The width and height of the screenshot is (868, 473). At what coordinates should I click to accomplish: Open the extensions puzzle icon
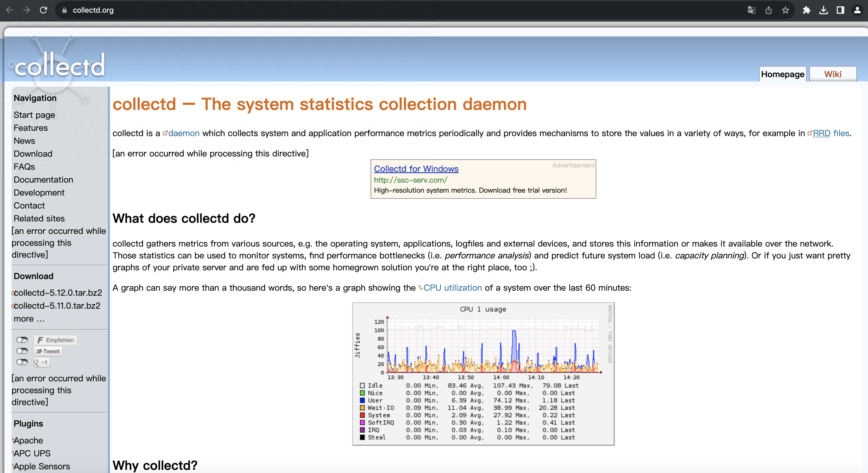[806, 10]
